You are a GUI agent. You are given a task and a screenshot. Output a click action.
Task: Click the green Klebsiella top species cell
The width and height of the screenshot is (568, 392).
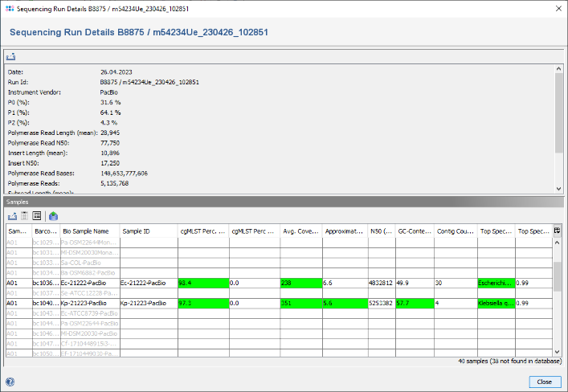496,304
